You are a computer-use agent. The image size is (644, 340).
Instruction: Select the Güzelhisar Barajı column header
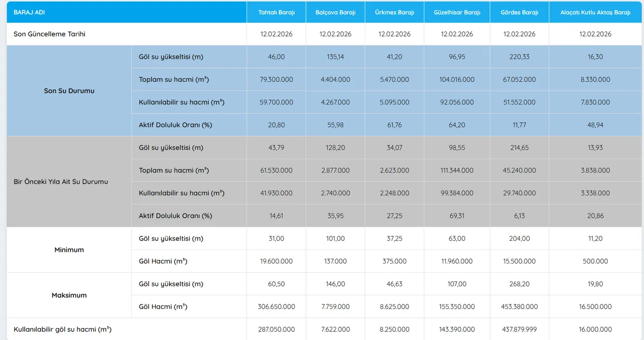[457, 13]
